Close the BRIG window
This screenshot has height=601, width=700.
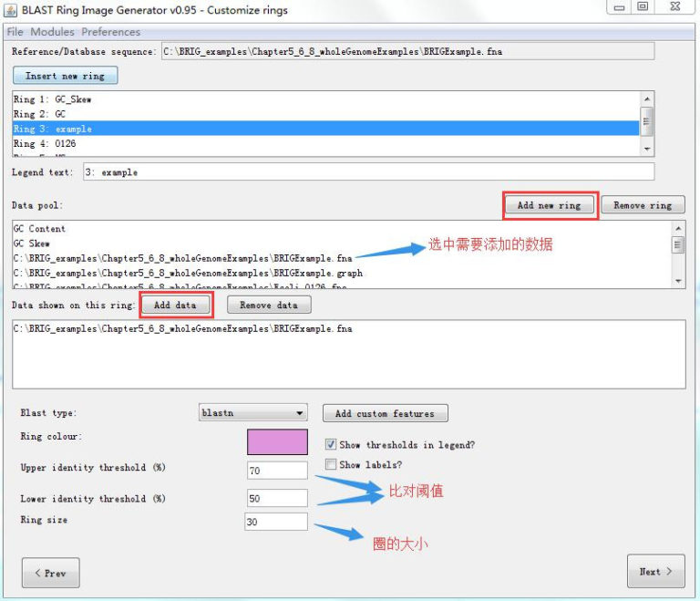(x=675, y=6)
